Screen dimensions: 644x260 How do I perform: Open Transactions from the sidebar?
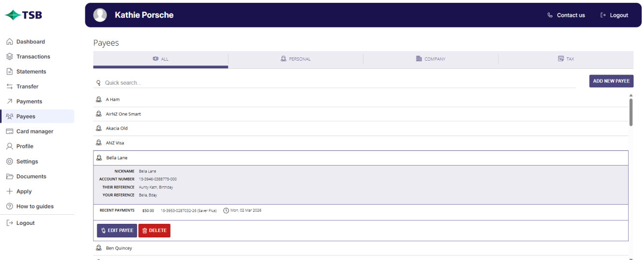click(38, 57)
